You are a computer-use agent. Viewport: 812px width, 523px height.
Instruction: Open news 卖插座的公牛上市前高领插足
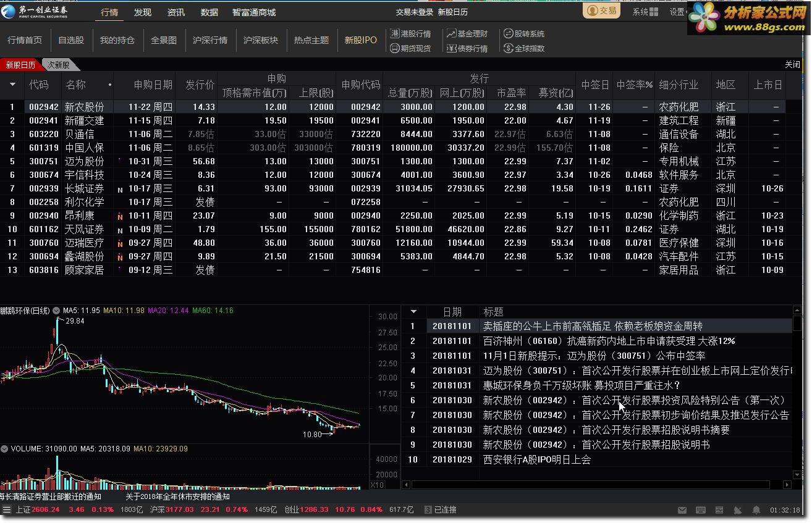pyautogui.click(x=593, y=326)
